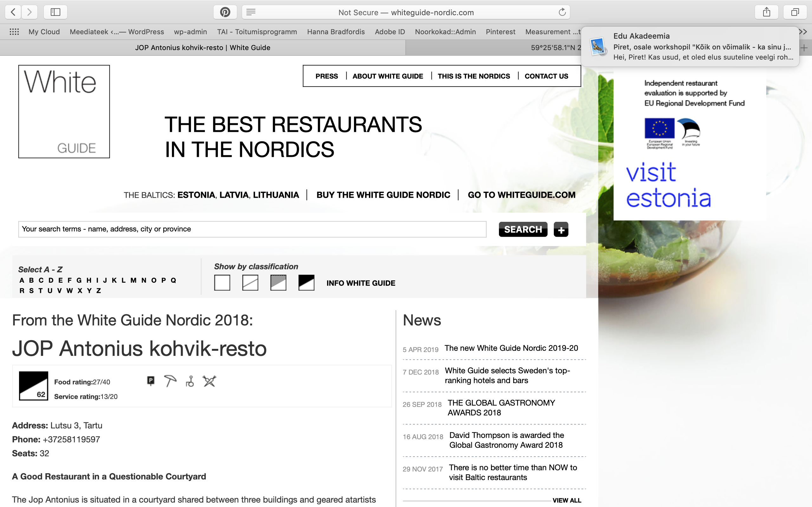Select the empty white classification box

point(222,282)
